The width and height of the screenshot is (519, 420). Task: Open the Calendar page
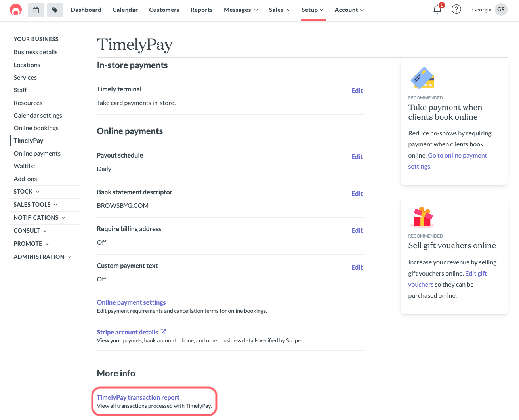(125, 10)
